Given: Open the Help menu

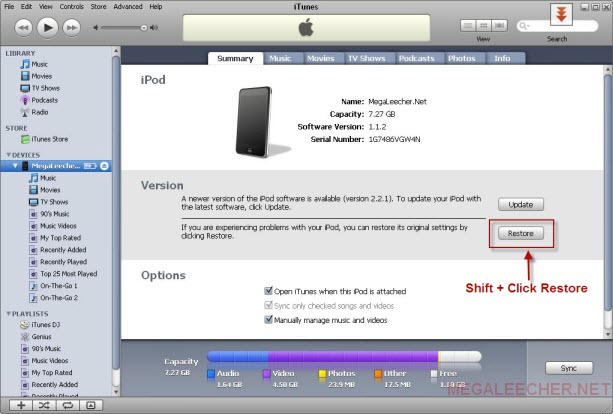Looking at the screenshot, I should point(156,7).
